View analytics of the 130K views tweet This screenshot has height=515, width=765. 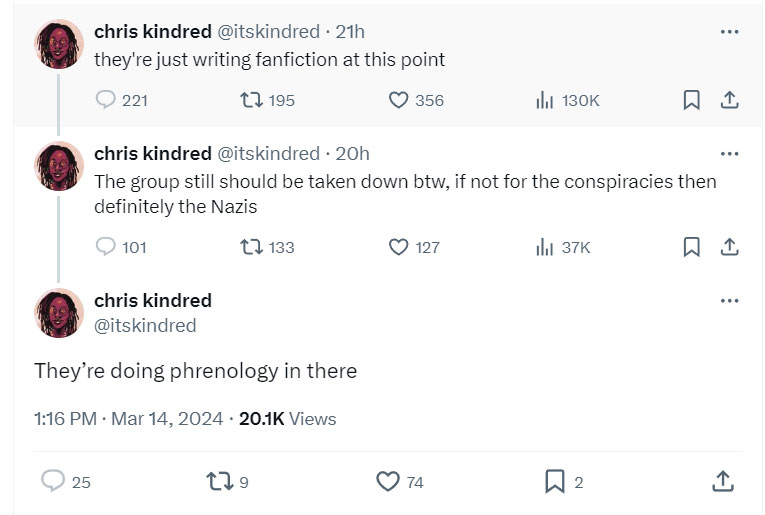point(545,100)
